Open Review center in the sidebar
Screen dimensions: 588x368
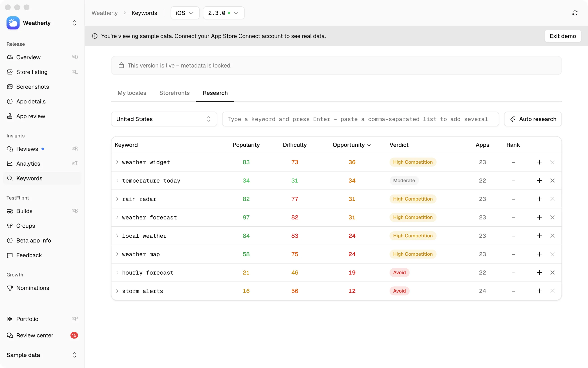42,335
